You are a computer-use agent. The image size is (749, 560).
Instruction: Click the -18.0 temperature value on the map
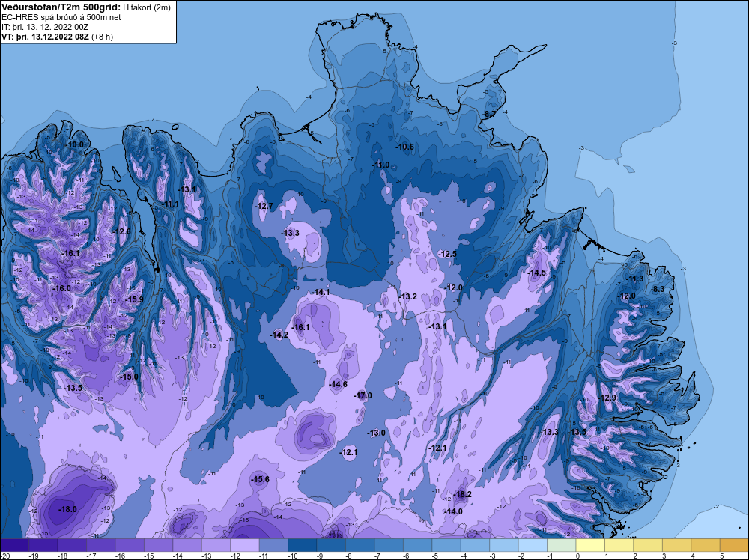tap(67, 509)
